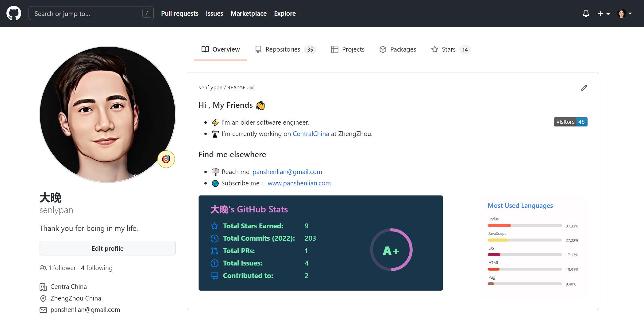Image resolution: width=644 pixels, height=318 pixels.
Task: Click the HTML language progress bar
Action: [x=525, y=269]
